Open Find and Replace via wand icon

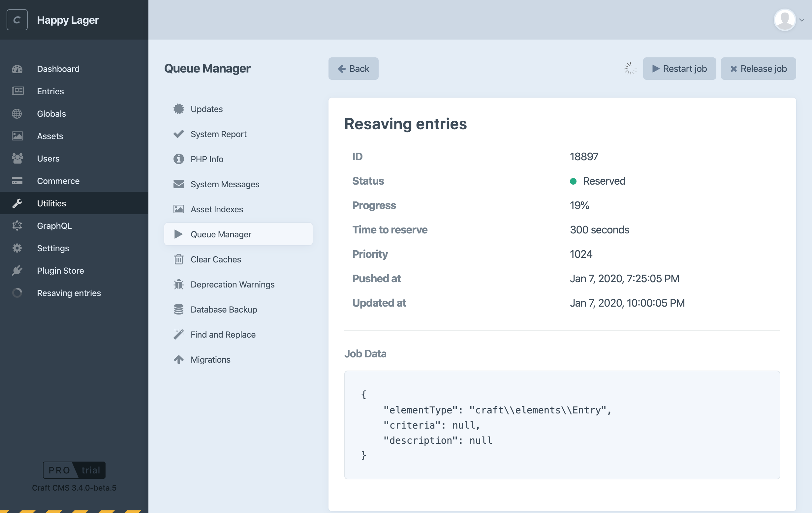(178, 334)
